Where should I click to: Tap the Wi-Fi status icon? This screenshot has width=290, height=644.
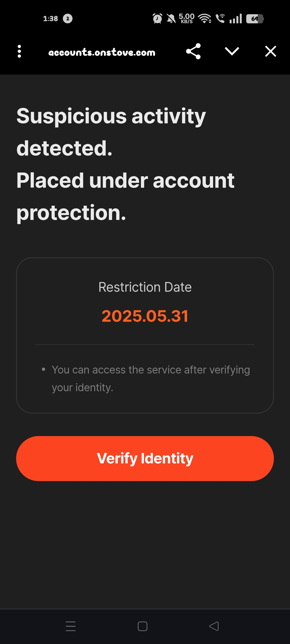[x=205, y=19]
